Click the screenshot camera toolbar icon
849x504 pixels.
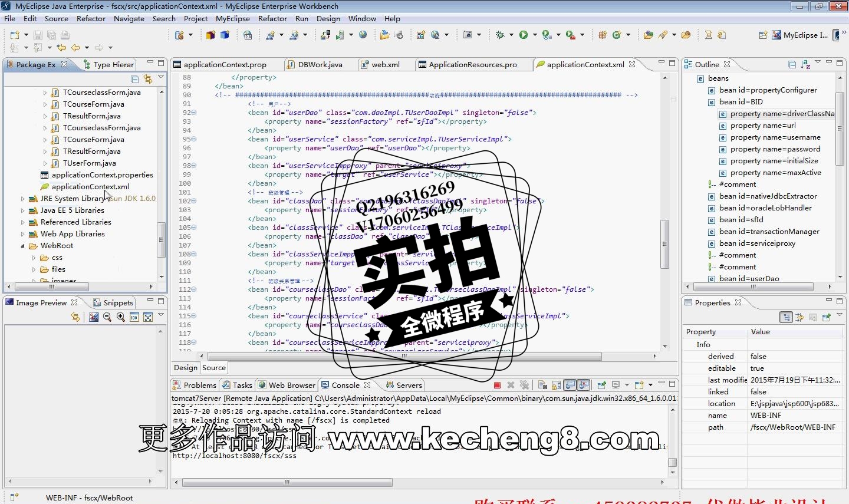[x=468, y=35]
